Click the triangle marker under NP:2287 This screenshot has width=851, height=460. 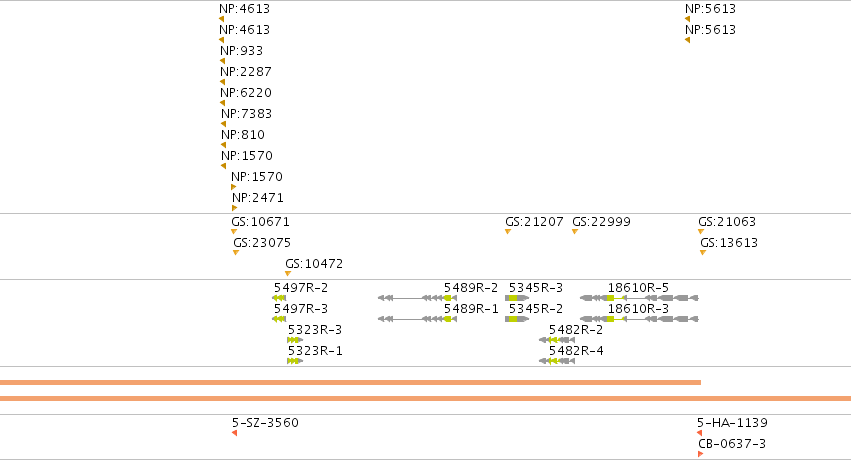[223, 82]
